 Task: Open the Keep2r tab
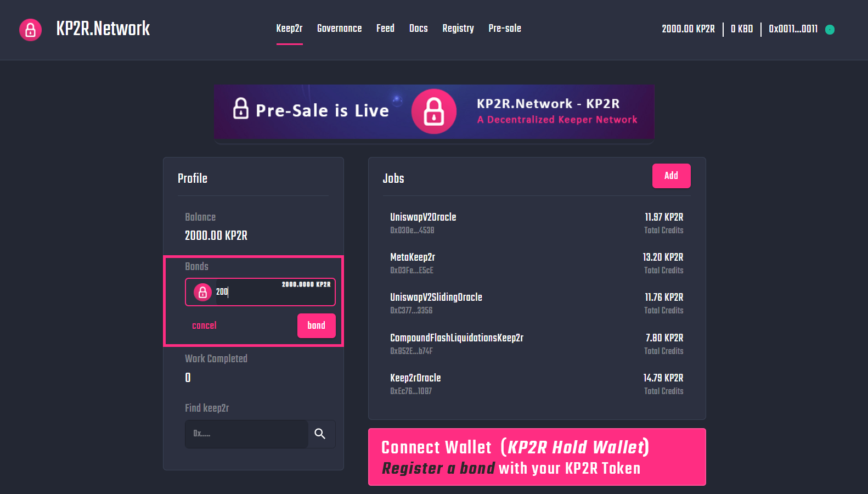click(x=289, y=29)
